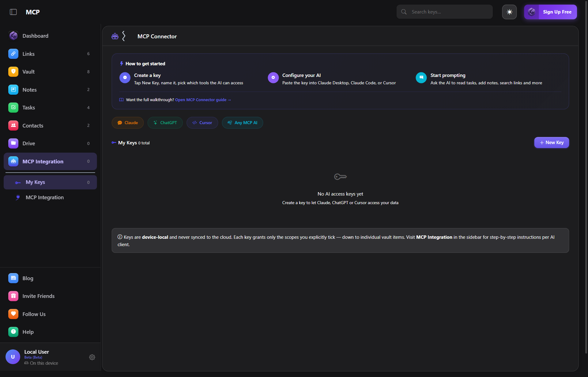Select the Any MCP AI chip
The image size is (588, 377).
click(x=242, y=123)
